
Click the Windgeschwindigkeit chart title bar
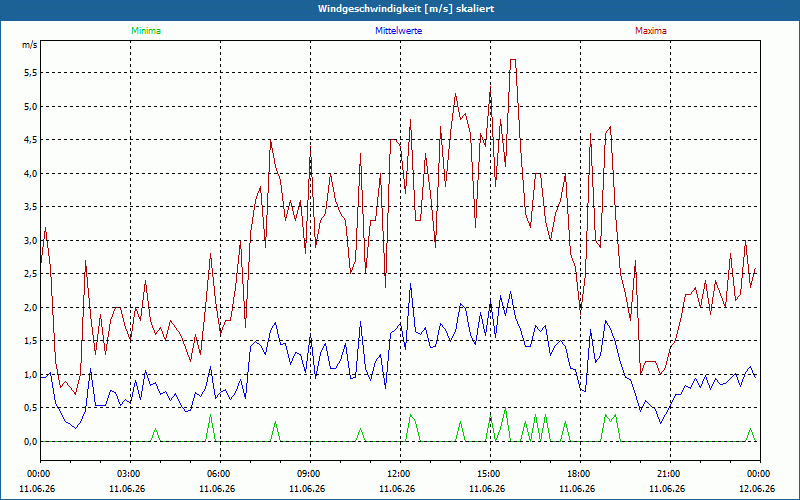[400, 9]
